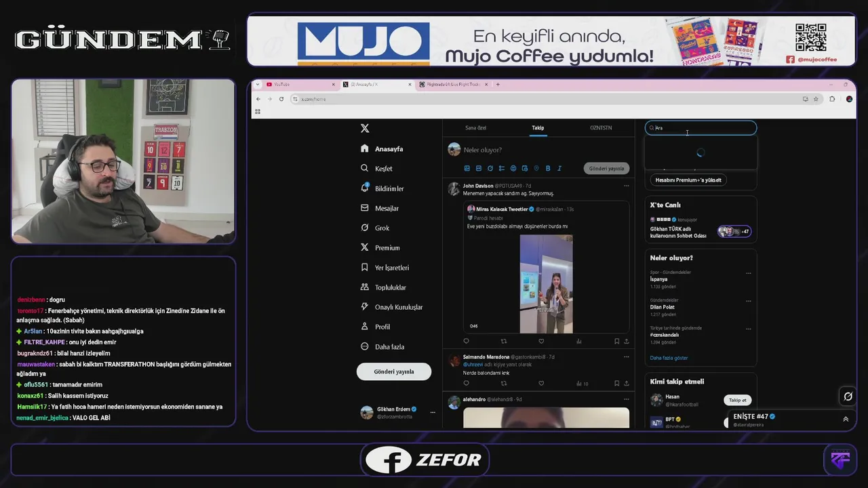The width and height of the screenshot is (868, 488).
Task: Open Topluluklar communities
Action: click(x=383, y=287)
